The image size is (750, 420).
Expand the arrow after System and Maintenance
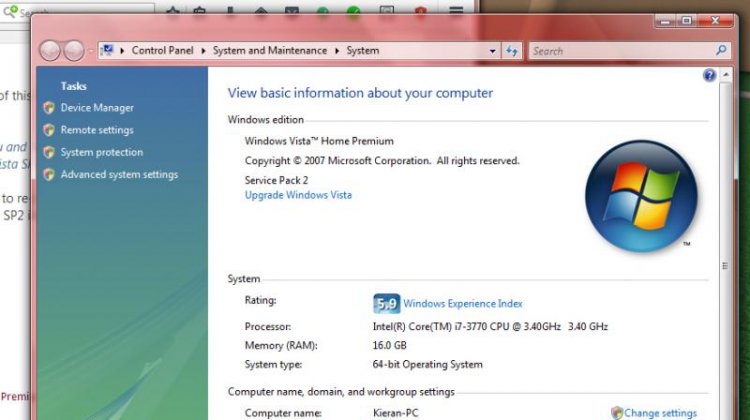coord(337,51)
